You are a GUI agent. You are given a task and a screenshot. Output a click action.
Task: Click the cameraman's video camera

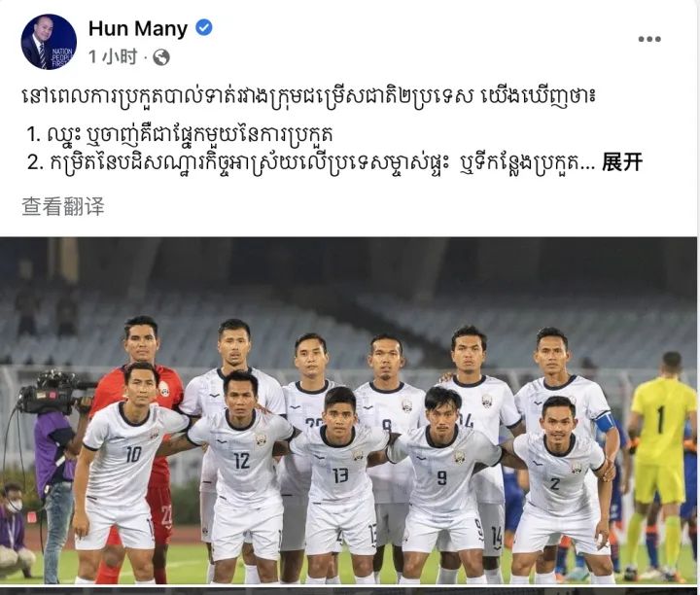pos(53,395)
